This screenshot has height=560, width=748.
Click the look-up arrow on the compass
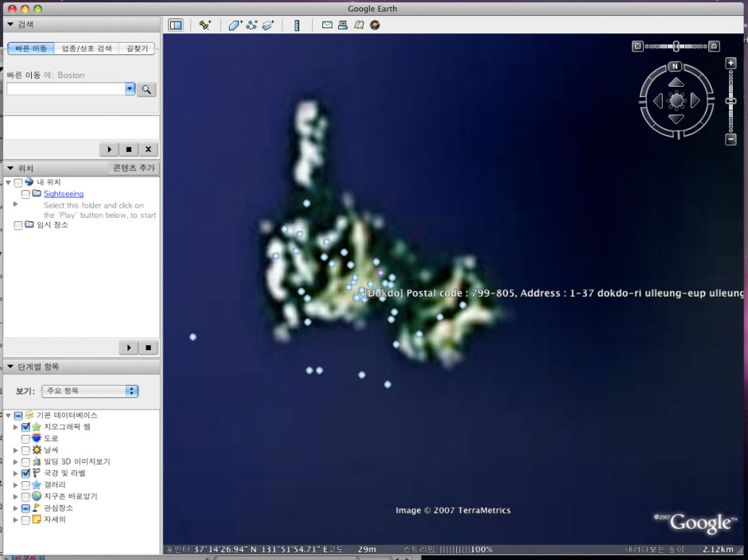point(676,83)
